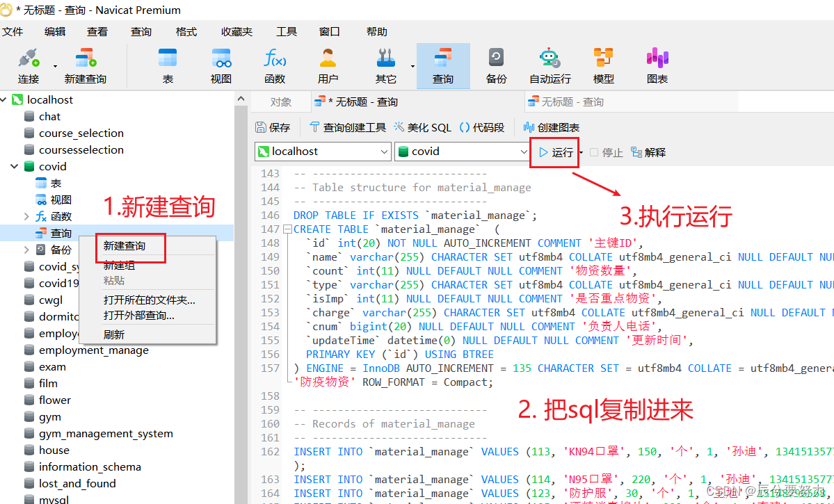Screen dimensions: 834x504
Task: Open the 查看 menu
Action: [x=97, y=32]
